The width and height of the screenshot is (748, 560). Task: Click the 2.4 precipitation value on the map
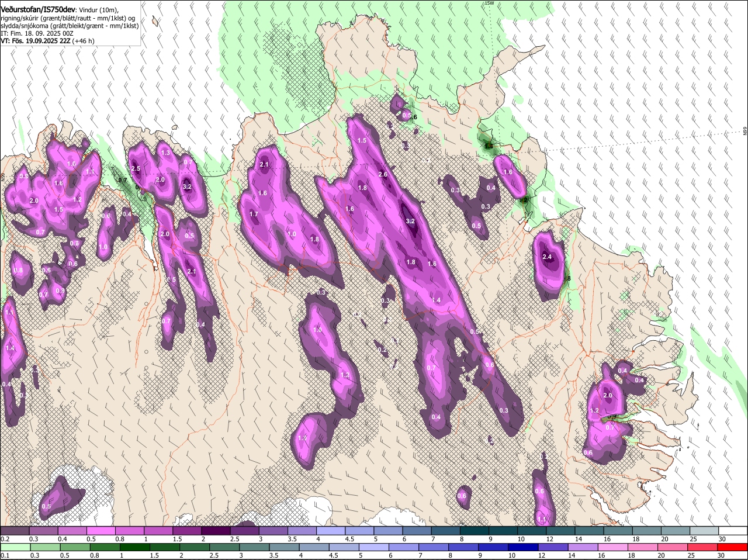pos(547,257)
